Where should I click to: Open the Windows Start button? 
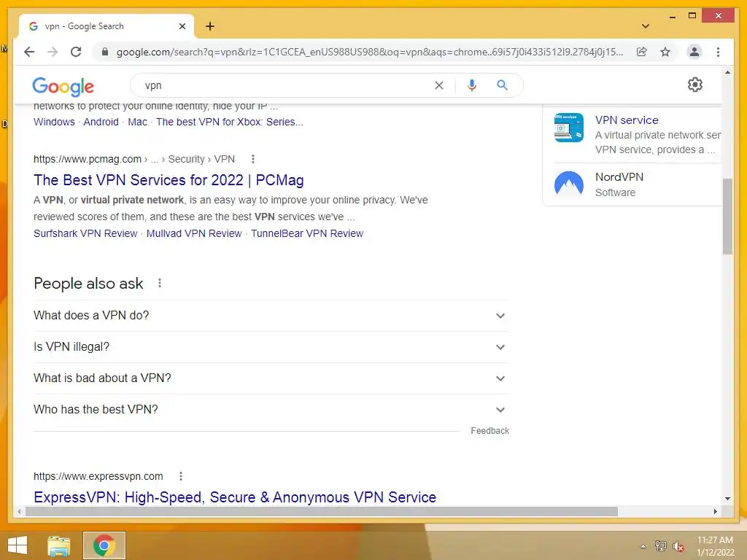pyautogui.click(x=18, y=545)
